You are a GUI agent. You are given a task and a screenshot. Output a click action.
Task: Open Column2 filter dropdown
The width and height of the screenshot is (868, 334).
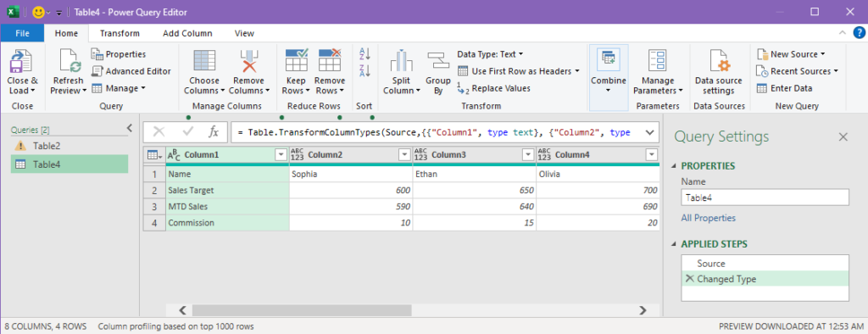coord(404,155)
